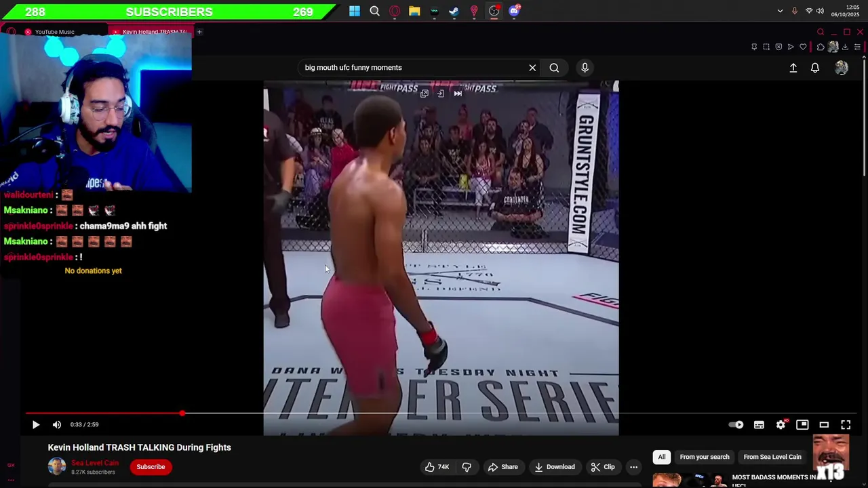Image resolution: width=868 pixels, height=488 pixels.
Task: Open browser profile avatar in toolbar
Action: tap(833, 47)
